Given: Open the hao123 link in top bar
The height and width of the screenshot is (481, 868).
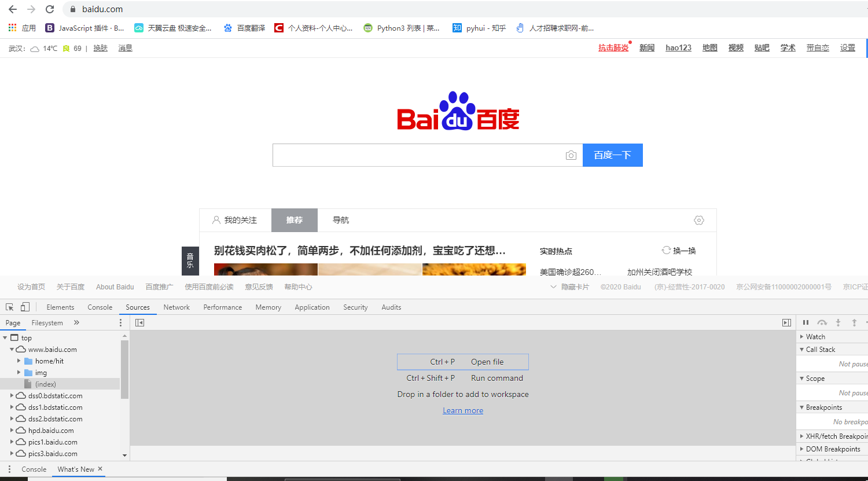Looking at the screenshot, I should [x=678, y=47].
